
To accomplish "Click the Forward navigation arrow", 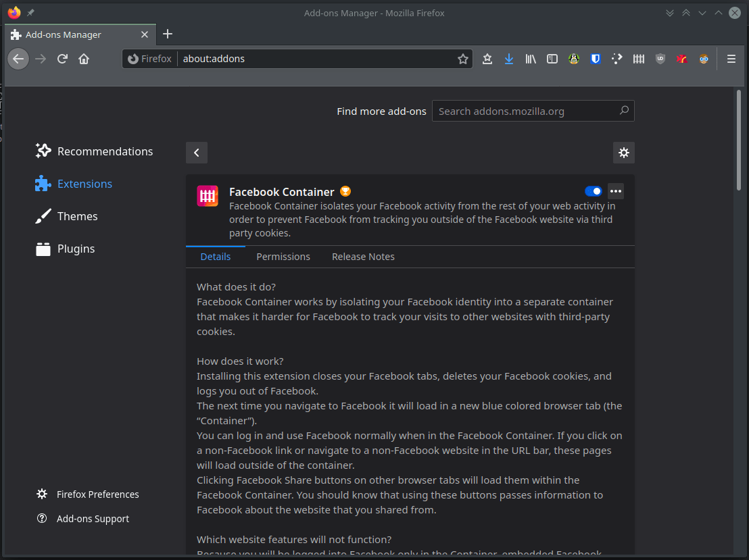I will pyautogui.click(x=41, y=59).
